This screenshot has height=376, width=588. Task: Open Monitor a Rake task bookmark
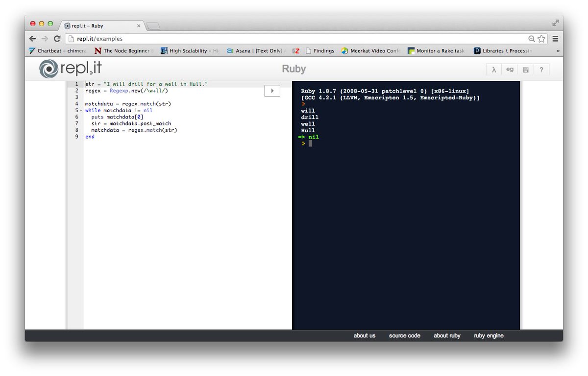coord(437,50)
